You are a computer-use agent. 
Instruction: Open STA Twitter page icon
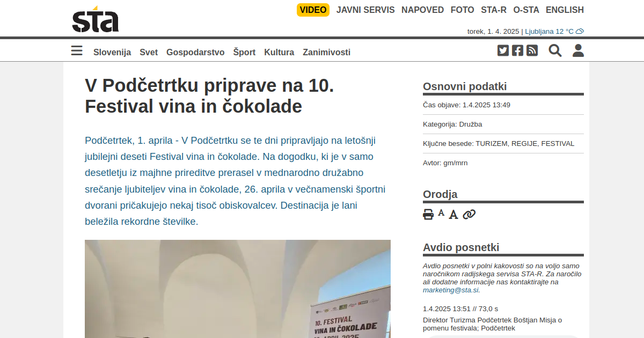[x=503, y=50]
